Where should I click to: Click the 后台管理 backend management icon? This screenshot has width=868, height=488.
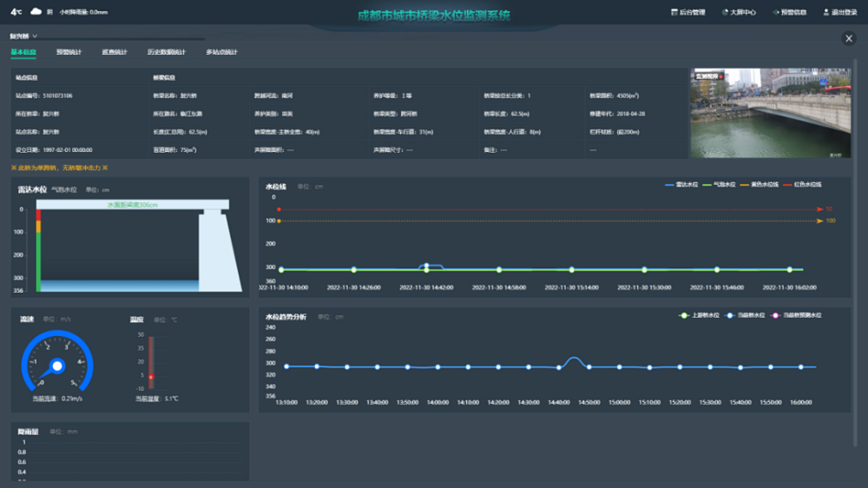pos(674,12)
